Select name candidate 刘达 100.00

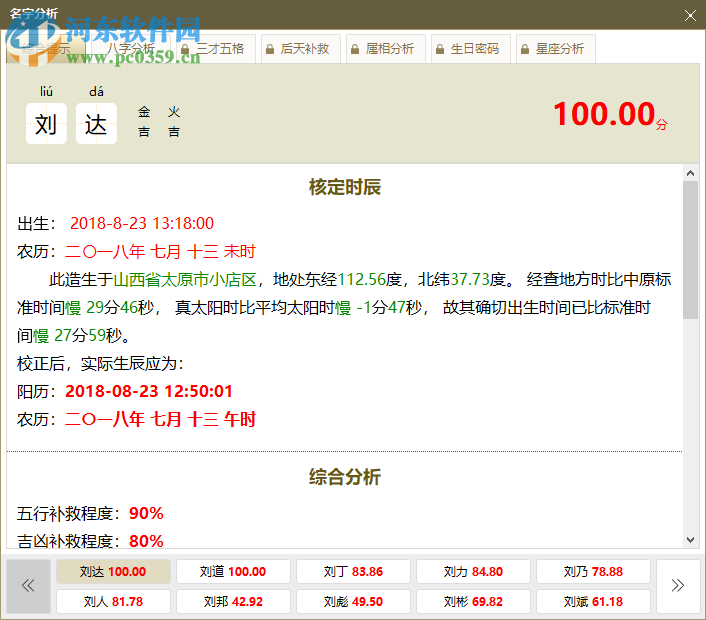point(113,571)
